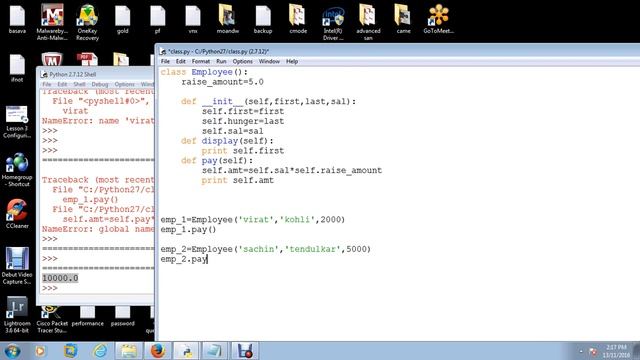Click the 'raise_amount=5.0' line
The height and width of the screenshot is (360, 640).
coord(222,82)
